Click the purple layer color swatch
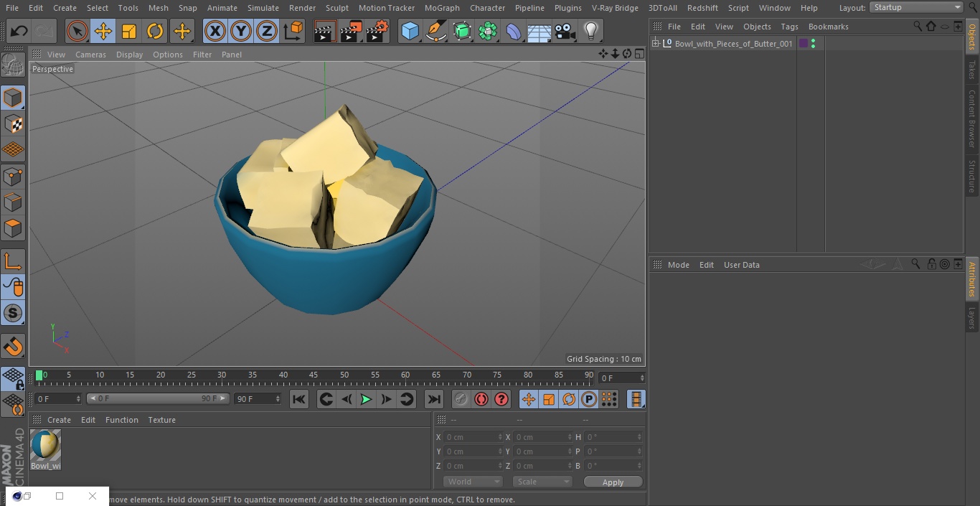The image size is (980, 506). click(804, 44)
